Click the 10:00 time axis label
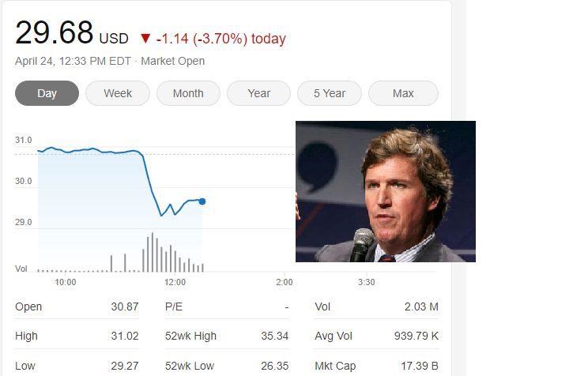This screenshot has height=376, width=588. [66, 282]
